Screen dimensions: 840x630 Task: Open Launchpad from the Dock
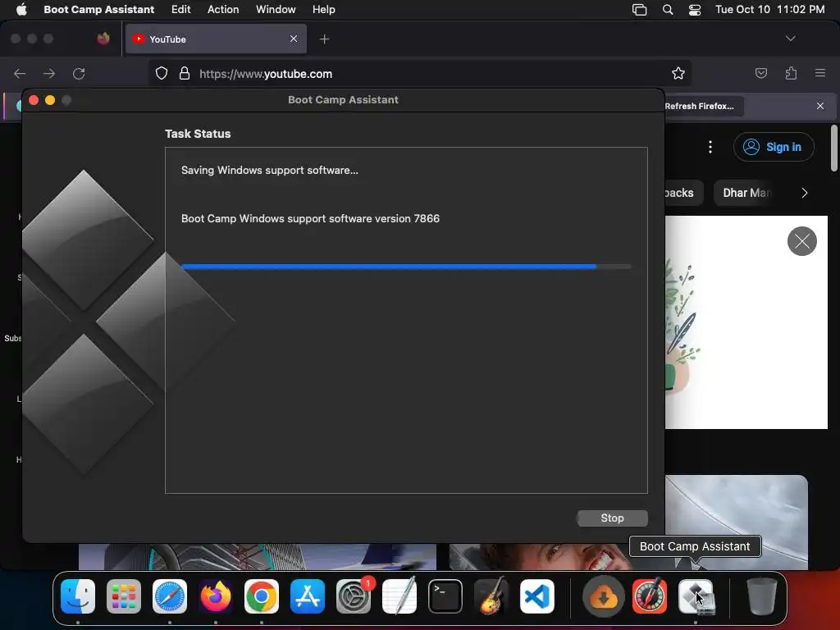click(124, 596)
